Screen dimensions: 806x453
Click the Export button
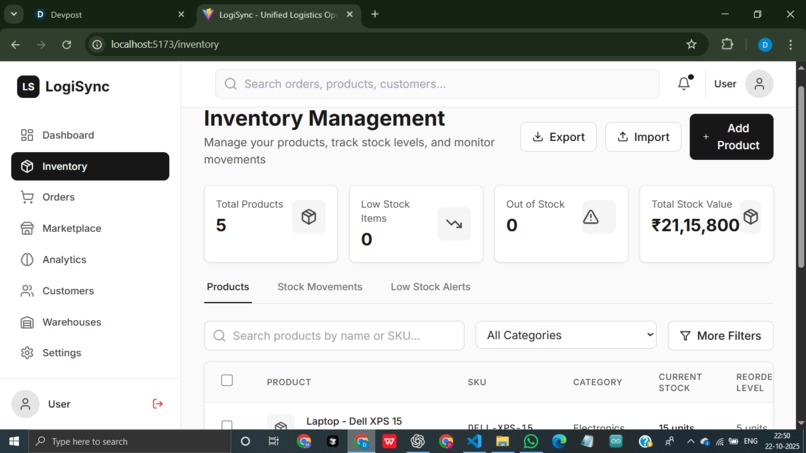558,137
